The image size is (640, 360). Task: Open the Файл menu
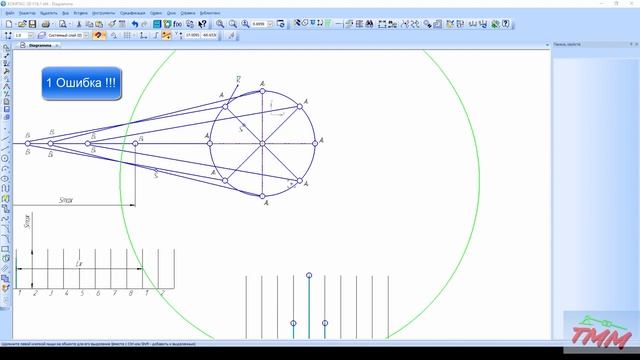10,13
